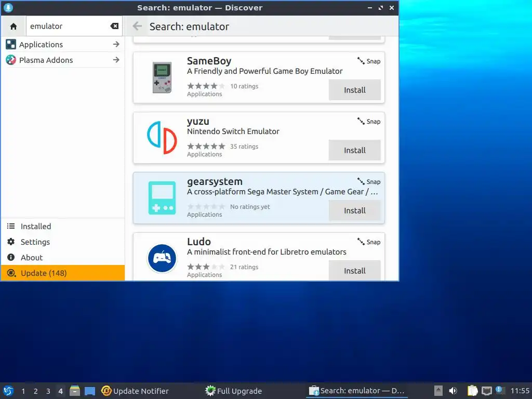Image resolution: width=532 pixels, height=399 pixels.
Task: Click the Snap source icon on SameBoy
Action: point(361,61)
